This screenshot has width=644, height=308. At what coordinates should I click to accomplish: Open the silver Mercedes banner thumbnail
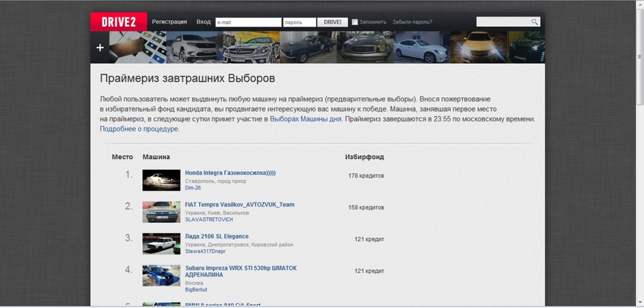[252, 47]
